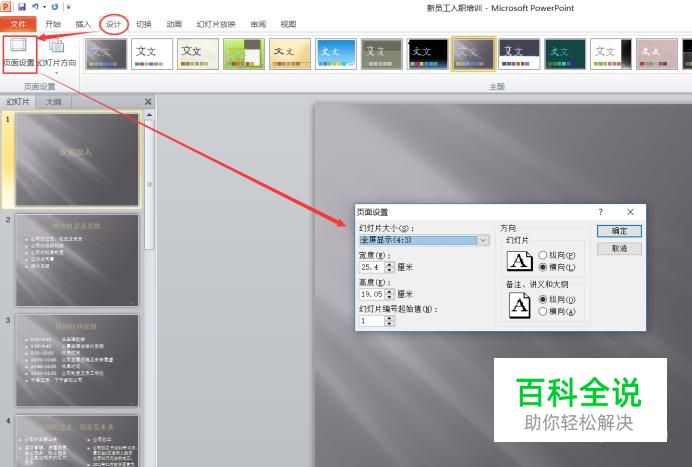
Task: Click the slide numbering start value field
Action: click(372, 321)
